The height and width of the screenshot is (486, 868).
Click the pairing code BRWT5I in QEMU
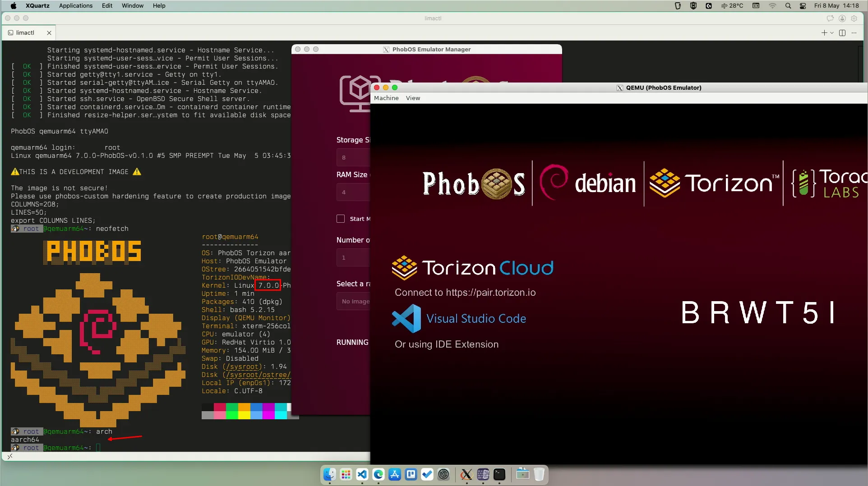(x=759, y=312)
